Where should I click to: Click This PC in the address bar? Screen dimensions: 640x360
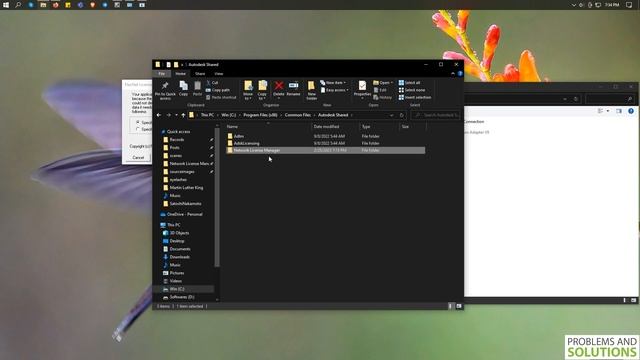pos(207,115)
